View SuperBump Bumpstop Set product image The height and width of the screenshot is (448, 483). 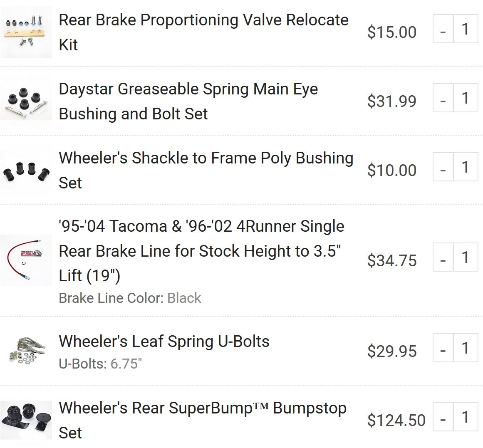pyautogui.click(x=26, y=420)
